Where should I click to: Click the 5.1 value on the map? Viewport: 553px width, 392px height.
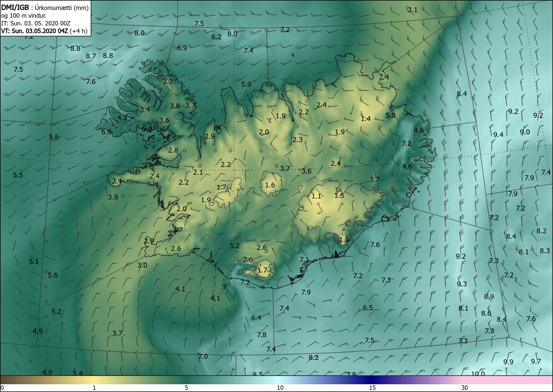[x=34, y=261]
